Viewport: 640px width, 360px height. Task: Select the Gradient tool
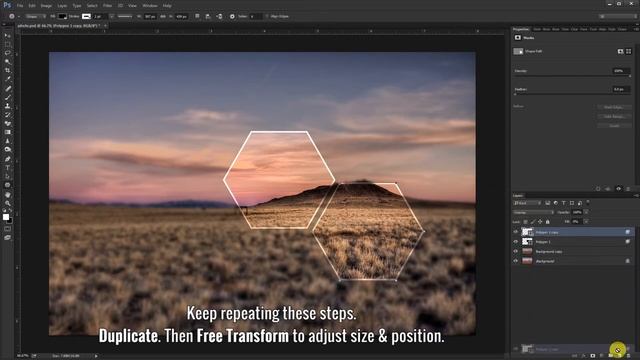(x=7, y=132)
